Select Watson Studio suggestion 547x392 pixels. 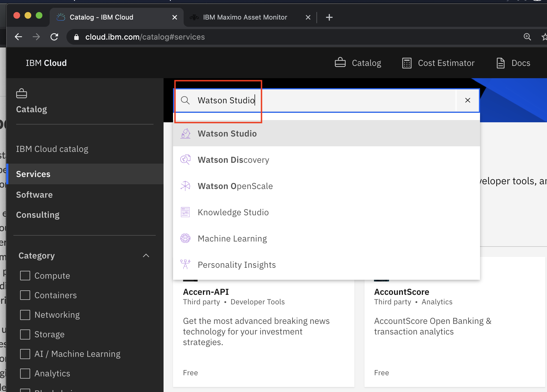point(327,133)
